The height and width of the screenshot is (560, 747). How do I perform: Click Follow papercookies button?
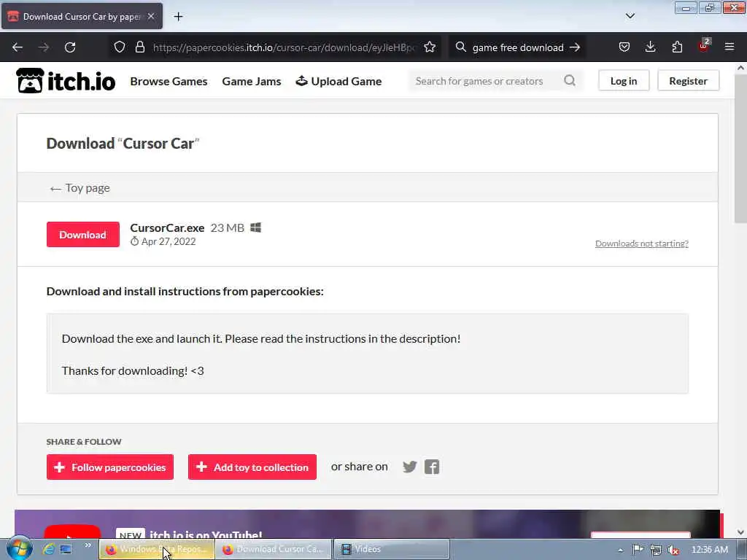click(110, 467)
